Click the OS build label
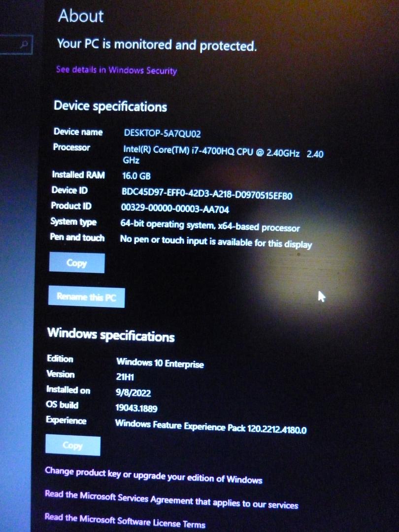The image size is (399, 532). 62,405
